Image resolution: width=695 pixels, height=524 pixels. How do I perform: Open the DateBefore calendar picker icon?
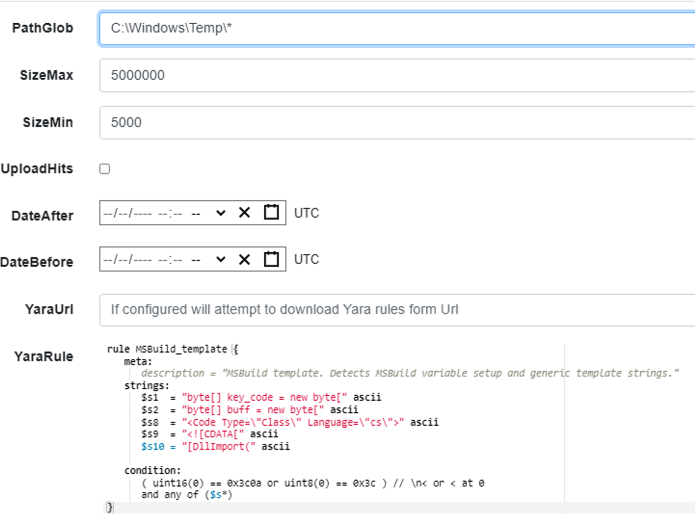pos(271,260)
